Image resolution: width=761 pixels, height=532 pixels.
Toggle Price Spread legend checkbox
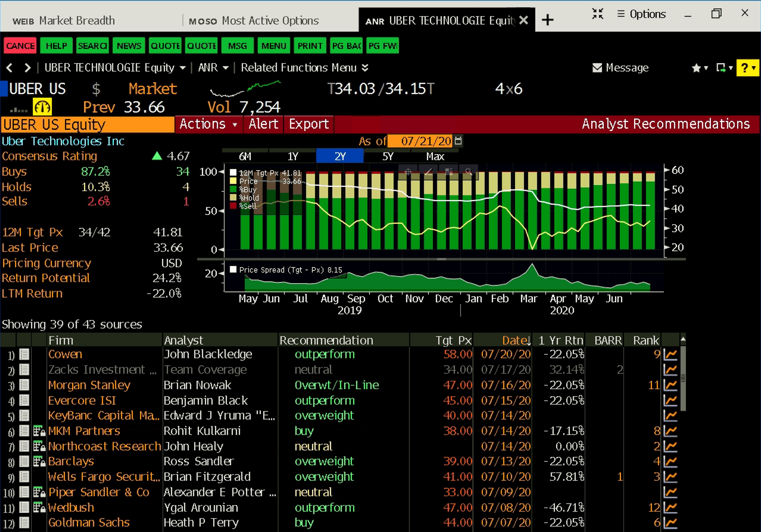233,270
